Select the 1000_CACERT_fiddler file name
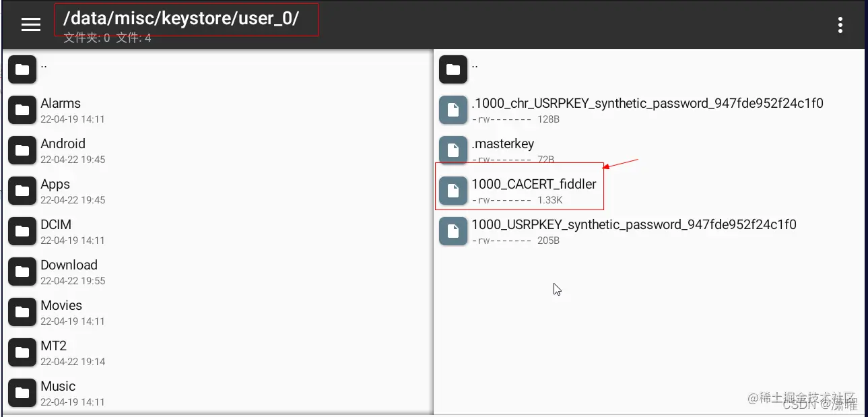The height and width of the screenshot is (417, 868). pyautogui.click(x=534, y=184)
